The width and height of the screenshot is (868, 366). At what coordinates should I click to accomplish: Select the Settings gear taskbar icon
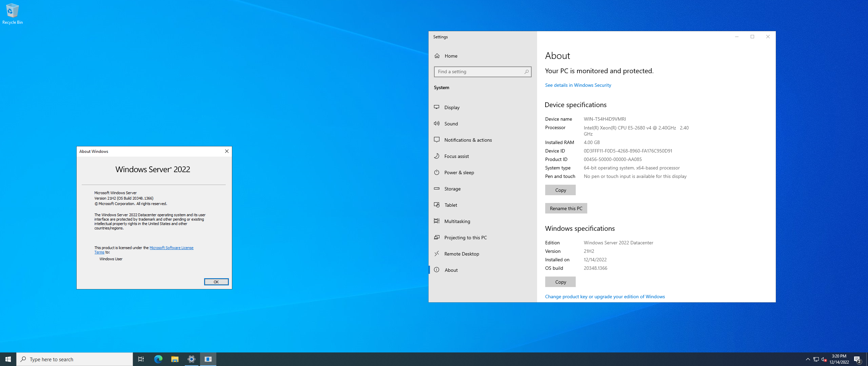pyautogui.click(x=191, y=359)
